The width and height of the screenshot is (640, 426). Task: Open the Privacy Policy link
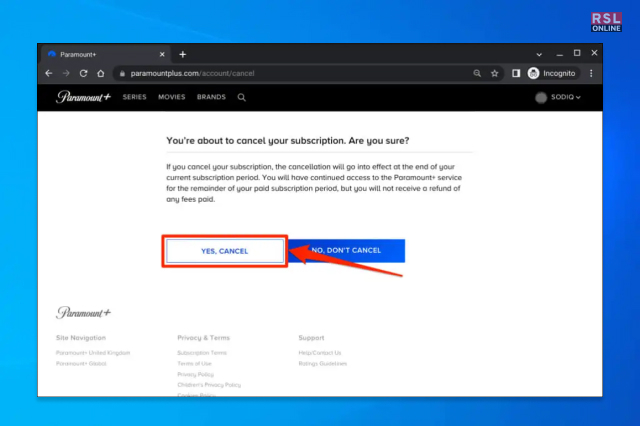coord(196,374)
